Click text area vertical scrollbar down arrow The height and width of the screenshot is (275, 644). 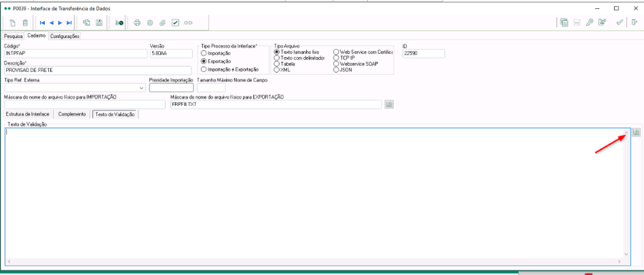click(627, 255)
